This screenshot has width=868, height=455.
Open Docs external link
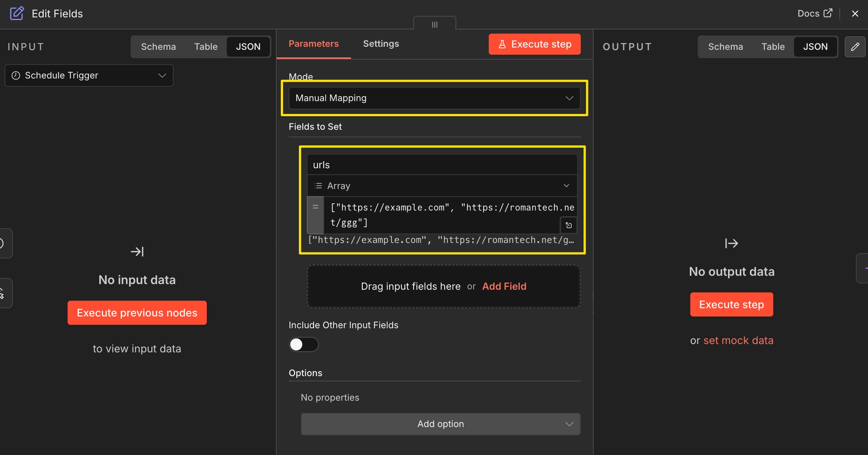(x=815, y=13)
